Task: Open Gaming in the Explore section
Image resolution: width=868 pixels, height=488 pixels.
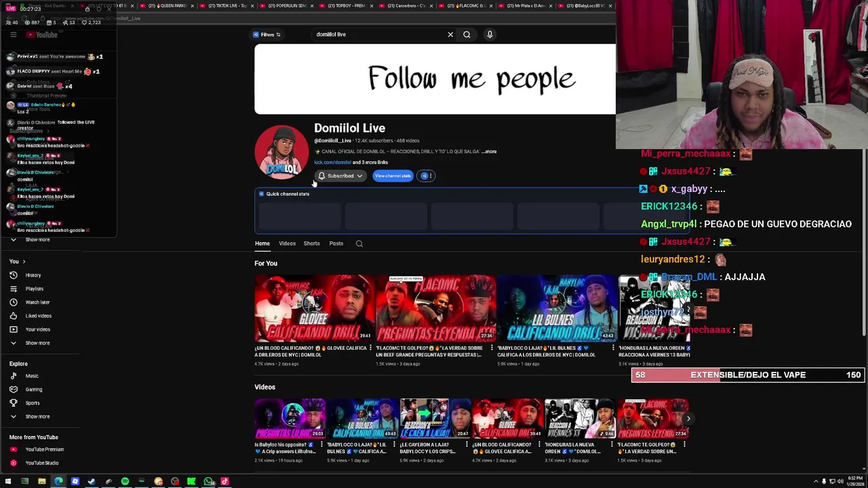Action: click(33, 390)
